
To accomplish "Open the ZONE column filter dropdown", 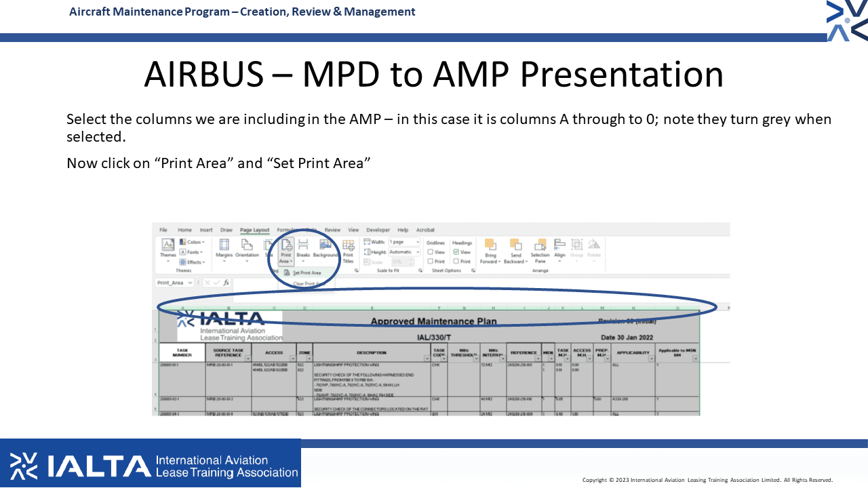I will [x=309, y=358].
